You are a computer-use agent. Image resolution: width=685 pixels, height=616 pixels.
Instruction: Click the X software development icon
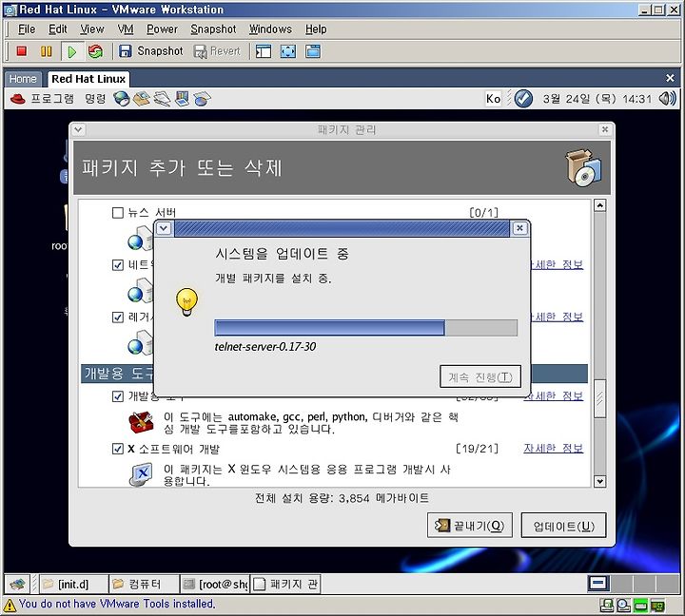tap(141, 474)
